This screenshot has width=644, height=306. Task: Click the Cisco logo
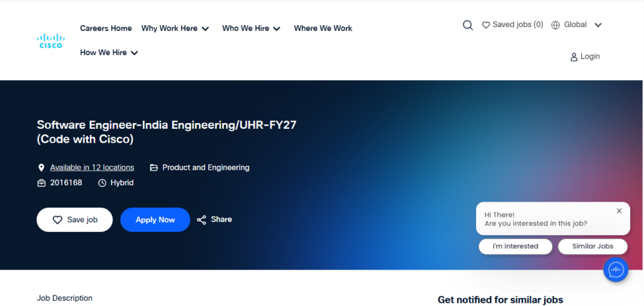[50, 41]
